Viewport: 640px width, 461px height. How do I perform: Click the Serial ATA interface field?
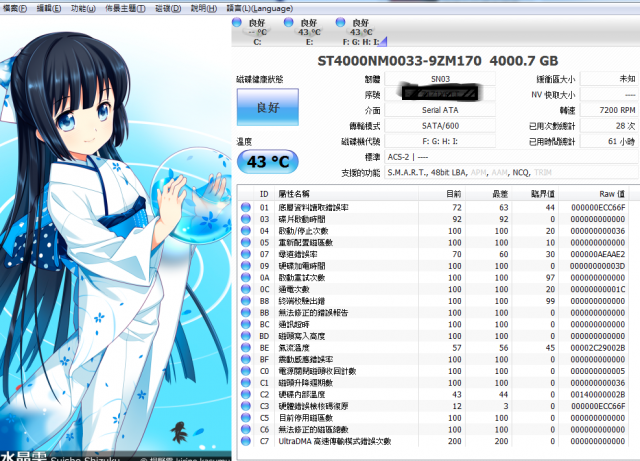[440, 110]
